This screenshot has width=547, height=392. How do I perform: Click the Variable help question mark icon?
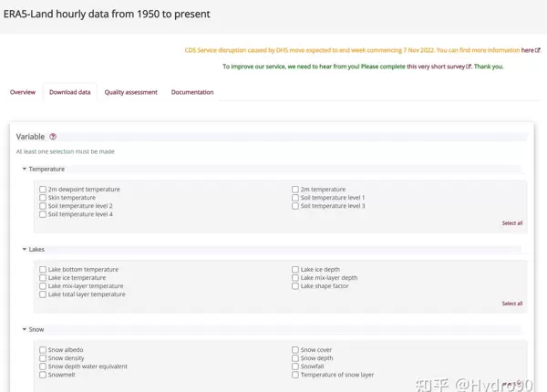pyautogui.click(x=53, y=137)
